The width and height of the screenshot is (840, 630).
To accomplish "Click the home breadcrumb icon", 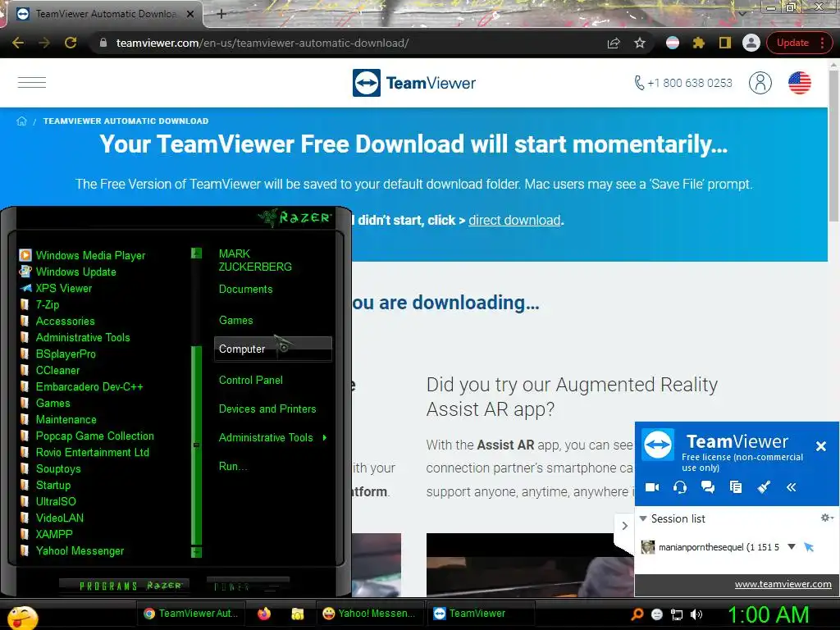I will pyautogui.click(x=21, y=121).
